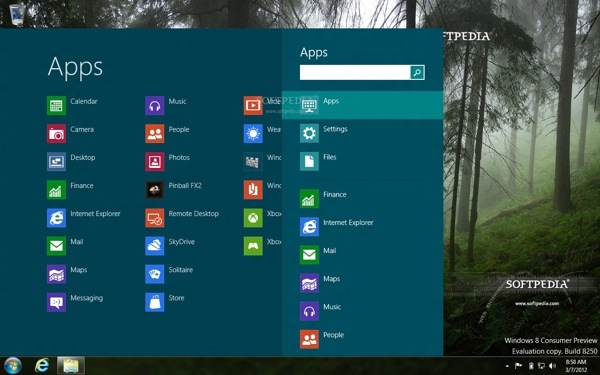Open the Video app play icon
Viewport: 600px width, 375px height.
(x=253, y=106)
